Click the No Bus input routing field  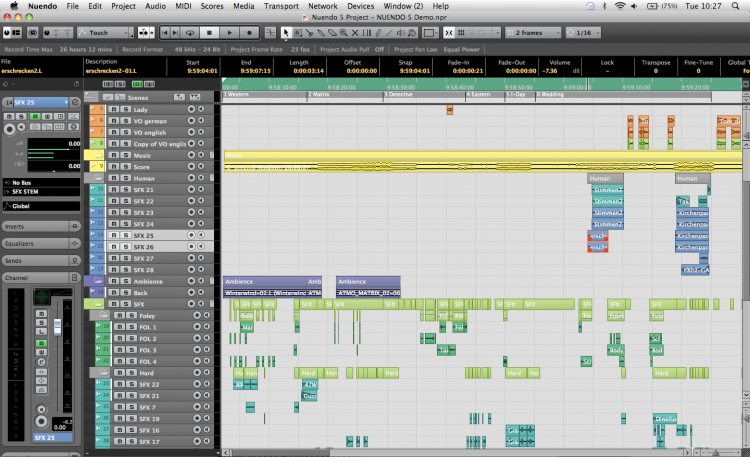[41, 183]
